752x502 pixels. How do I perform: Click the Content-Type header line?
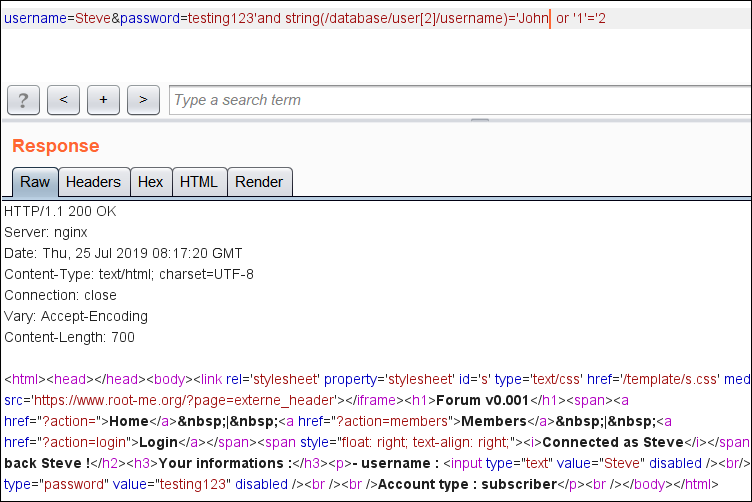click(129, 274)
